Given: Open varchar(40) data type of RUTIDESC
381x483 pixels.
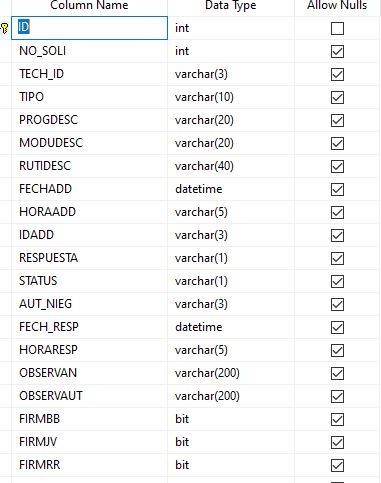Looking at the screenshot, I should click(231, 166).
